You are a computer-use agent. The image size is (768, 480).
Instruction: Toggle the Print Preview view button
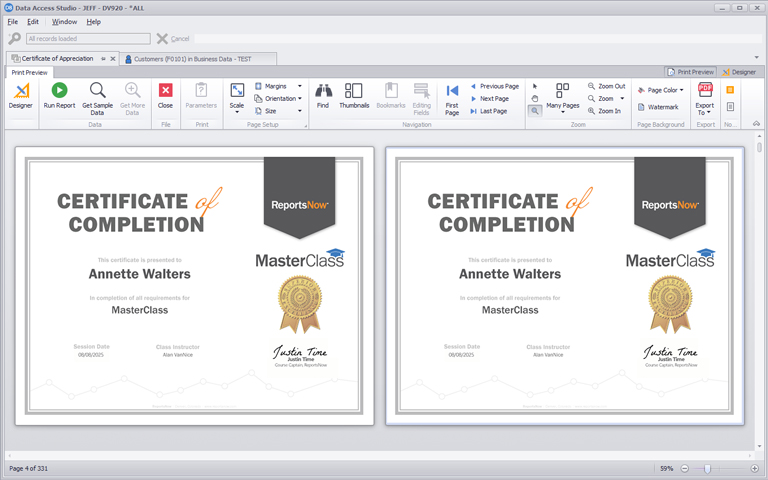tap(690, 72)
